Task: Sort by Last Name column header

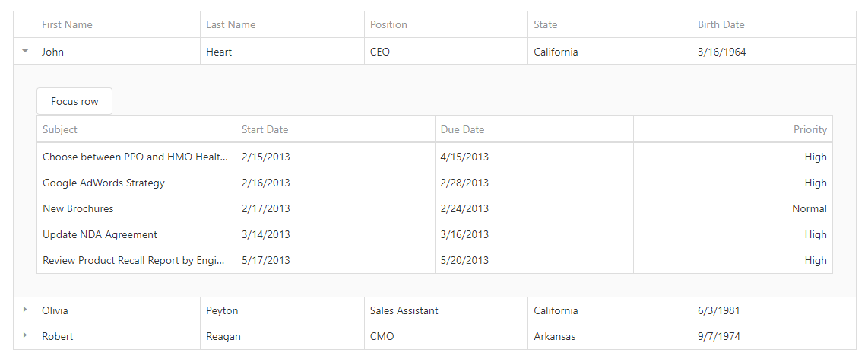Action: 230,24
